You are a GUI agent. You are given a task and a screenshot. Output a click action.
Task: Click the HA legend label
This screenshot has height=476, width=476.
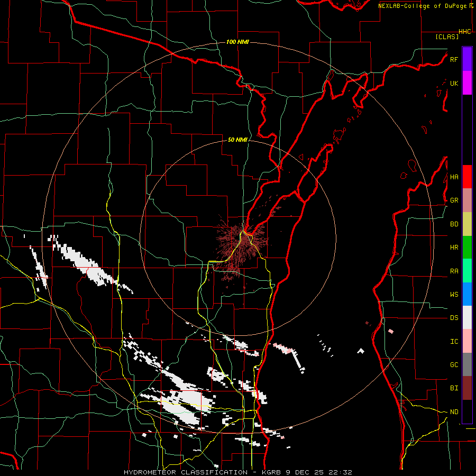454,177
